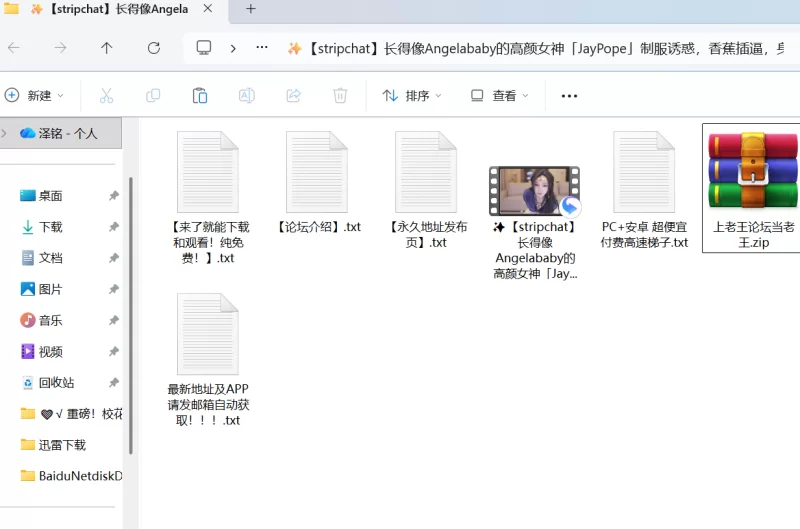This screenshot has height=529, width=800.
Task: Open 下载 folder in sidebar
Action: (x=50, y=227)
